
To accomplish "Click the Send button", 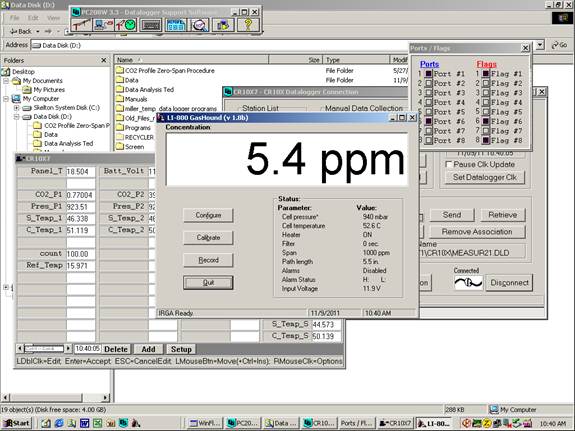I will pyautogui.click(x=452, y=215).
